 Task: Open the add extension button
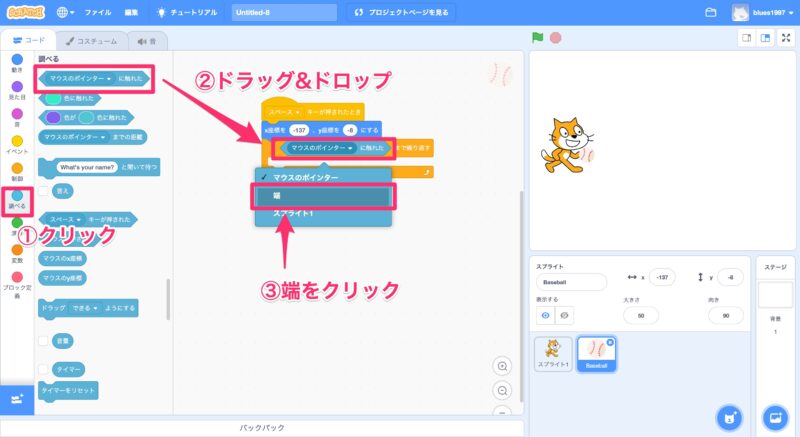pos(15,399)
